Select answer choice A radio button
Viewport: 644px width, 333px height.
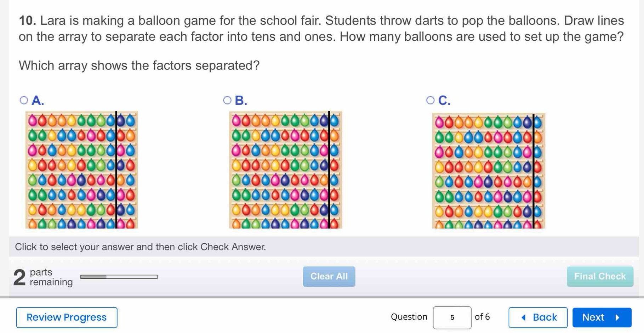[23, 100]
